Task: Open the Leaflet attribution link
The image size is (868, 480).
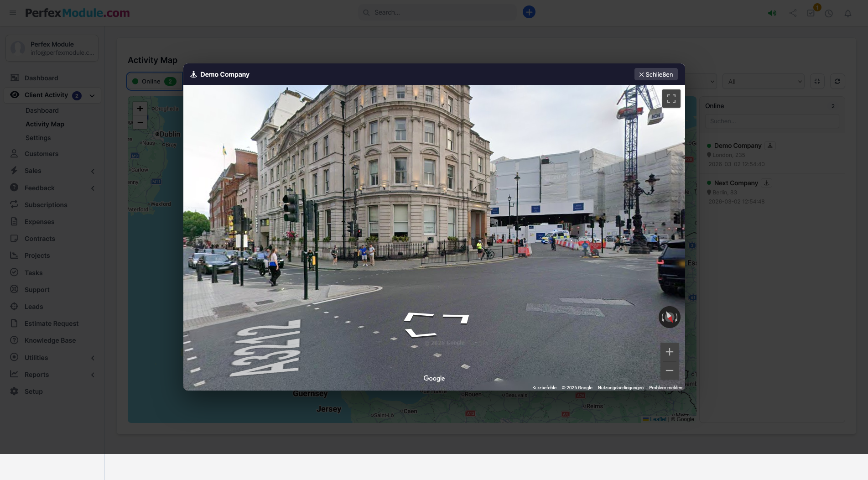Action: pos(658,419)
